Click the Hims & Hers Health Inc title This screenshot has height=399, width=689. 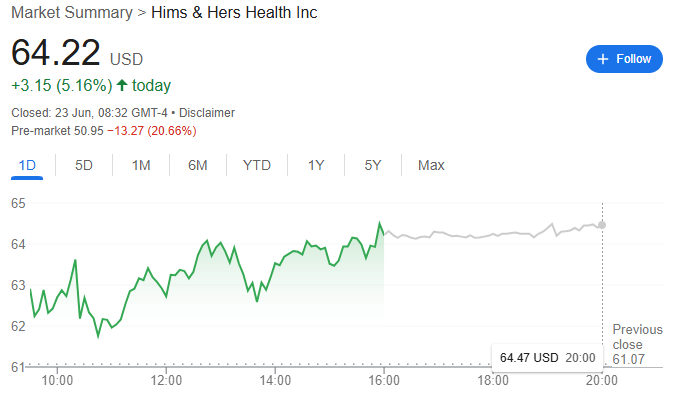[234, 12]
